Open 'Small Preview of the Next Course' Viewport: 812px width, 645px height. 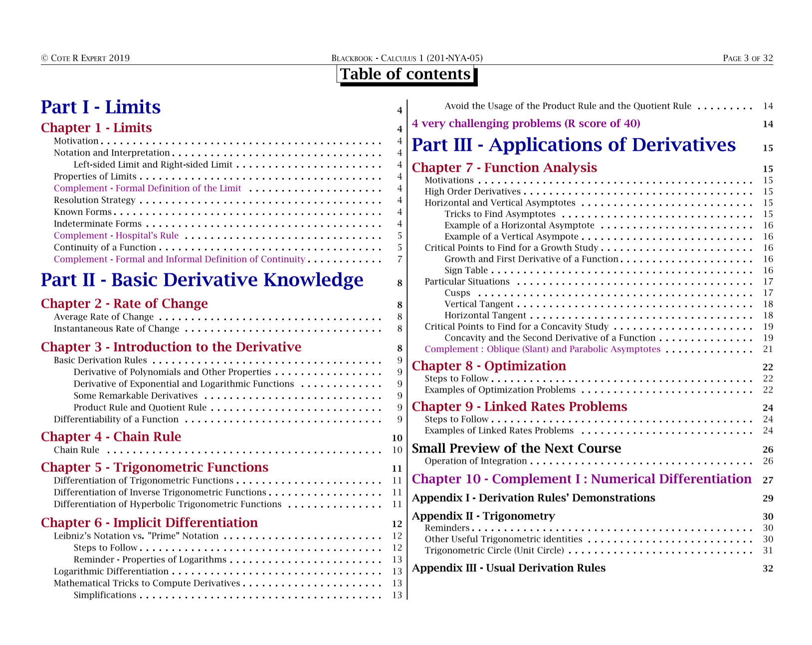pos(516,449)
